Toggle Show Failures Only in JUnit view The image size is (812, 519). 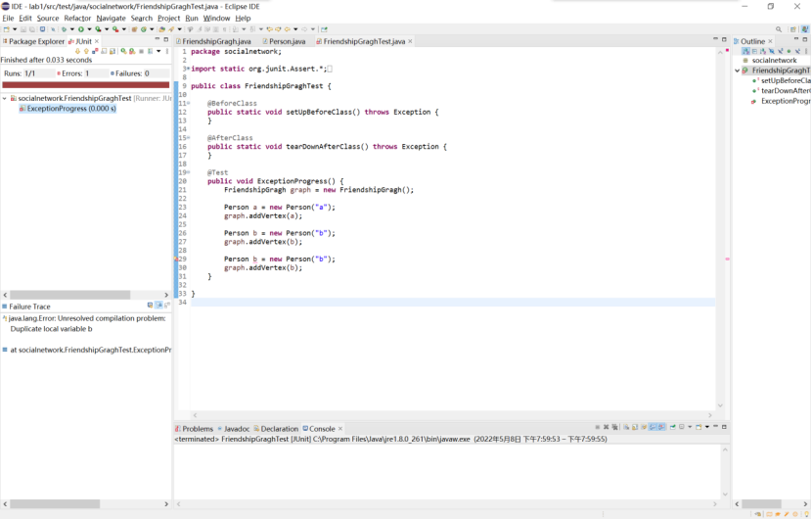[x=95, y=51]
